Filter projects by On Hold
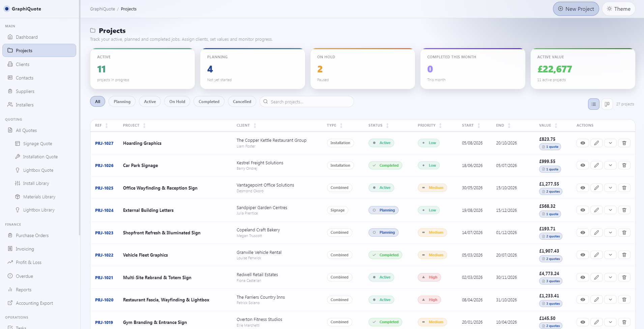Screen dimensions: 644x329 177,102
